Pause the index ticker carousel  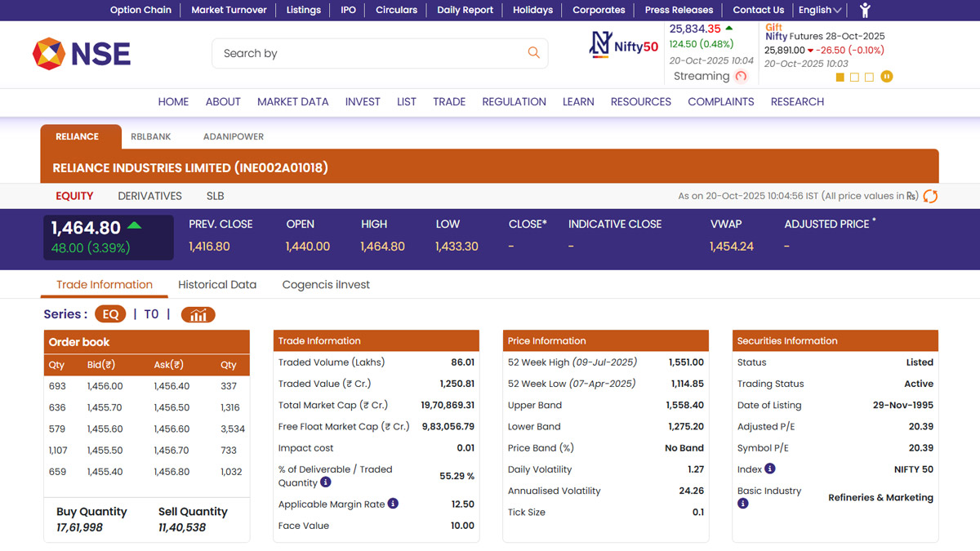pos(886,77)
